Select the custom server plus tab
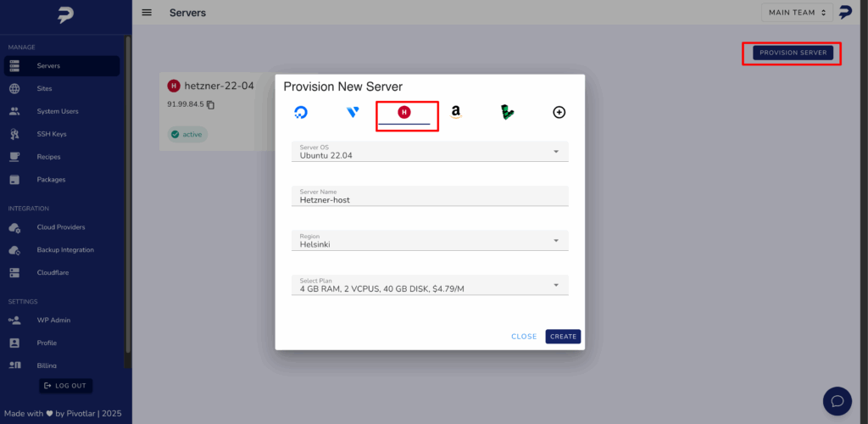The width and height of the screenshot is (868, 424). point(559,113)
